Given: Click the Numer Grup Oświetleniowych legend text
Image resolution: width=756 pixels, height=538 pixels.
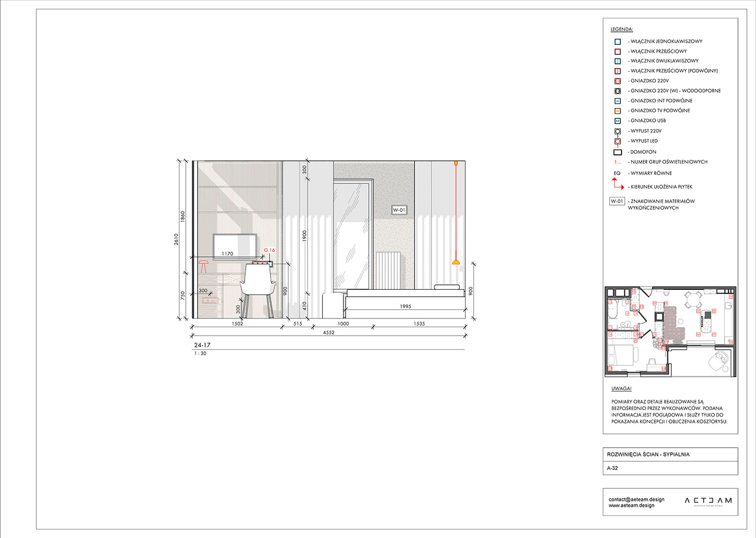Looking at the screenshot, I should pyautogui.click(x=669, y=162).
